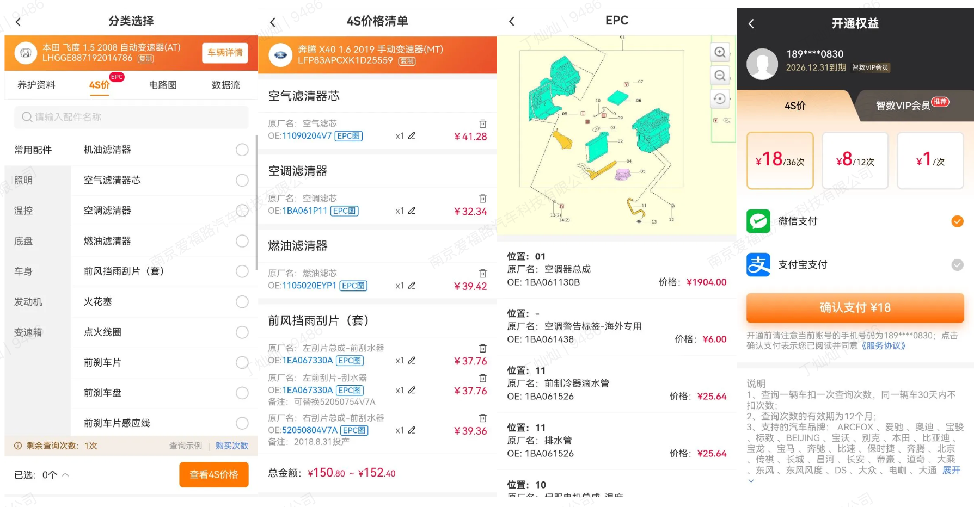Screen dimensions: 980x507
Task: Select the 火花塞 radio circle
Action: click(242, 301)
